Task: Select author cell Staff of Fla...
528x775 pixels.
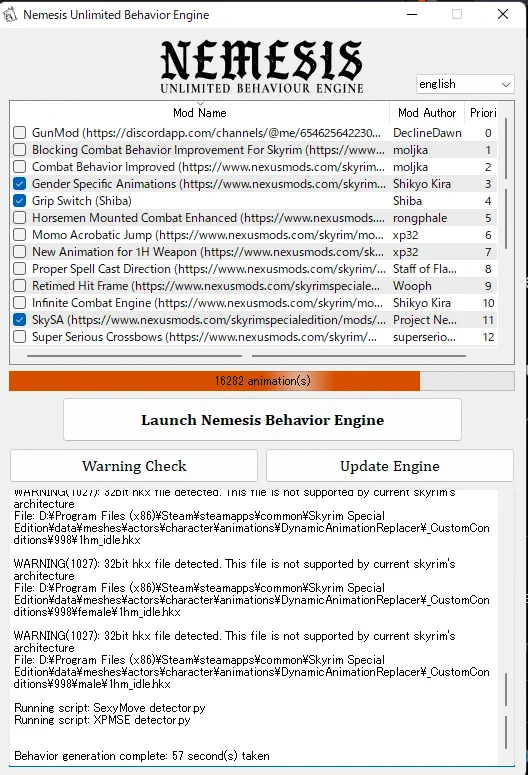Action: point(425,268)
